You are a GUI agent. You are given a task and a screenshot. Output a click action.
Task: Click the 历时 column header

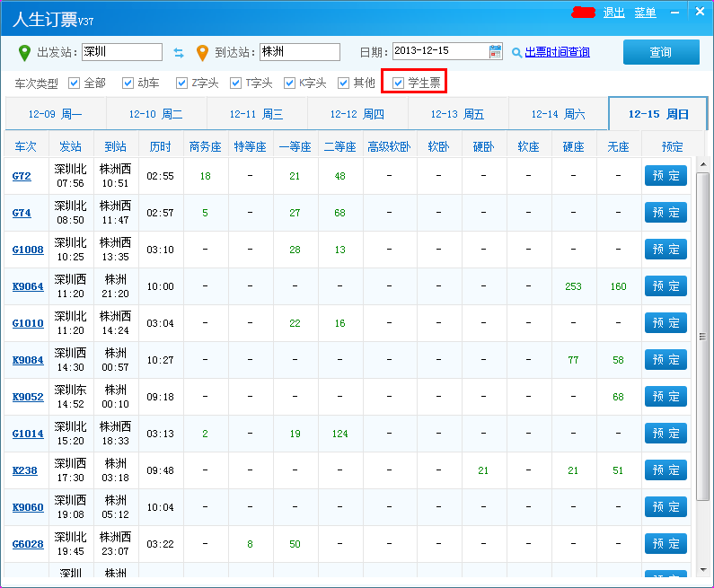(x=160, y=146)
